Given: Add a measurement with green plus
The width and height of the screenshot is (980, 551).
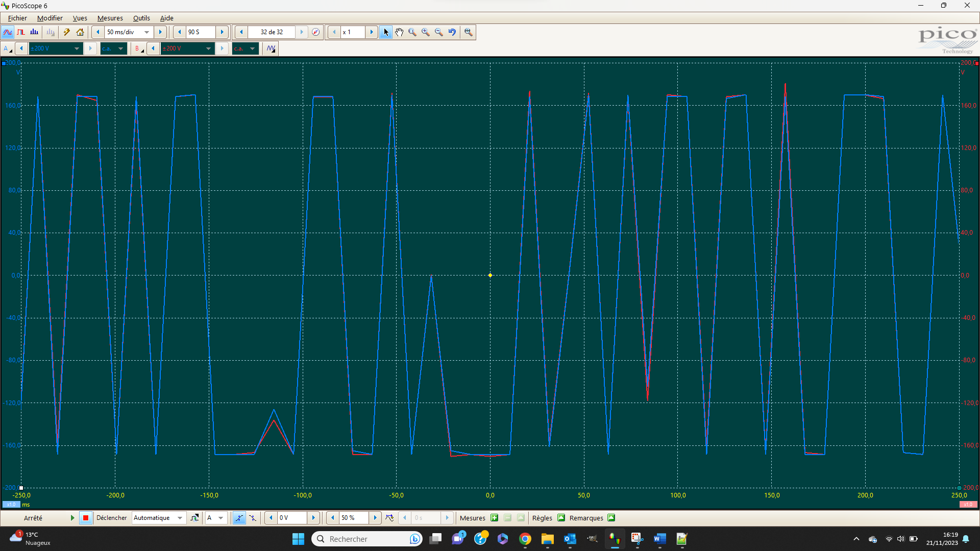Looking at the screenshot, I should click(495, 518).
